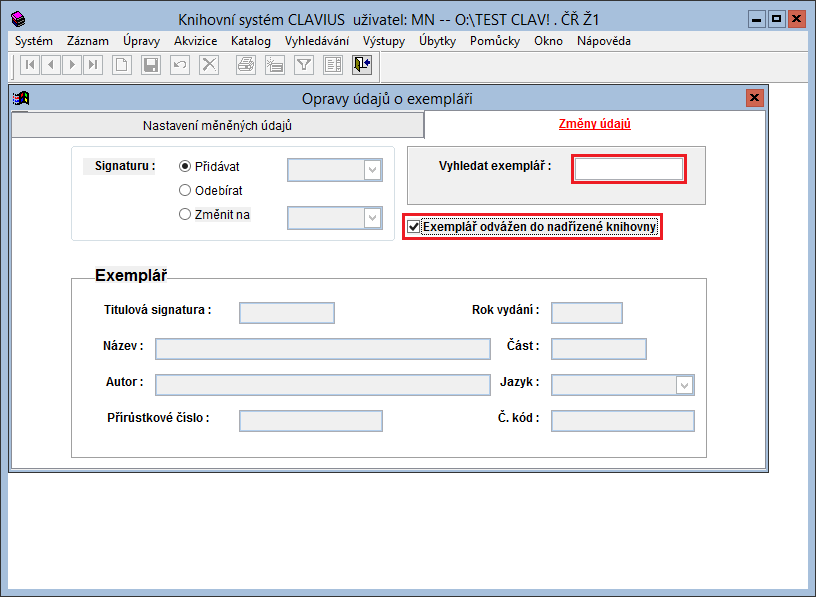Expand the dropdown beside Přidávat
The height and width of the screenshot is (597, 816).
click(x=373, y=170)
